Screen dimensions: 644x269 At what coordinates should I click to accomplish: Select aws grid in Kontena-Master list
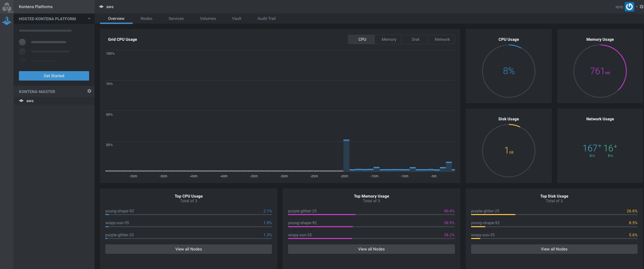[30, 101]
